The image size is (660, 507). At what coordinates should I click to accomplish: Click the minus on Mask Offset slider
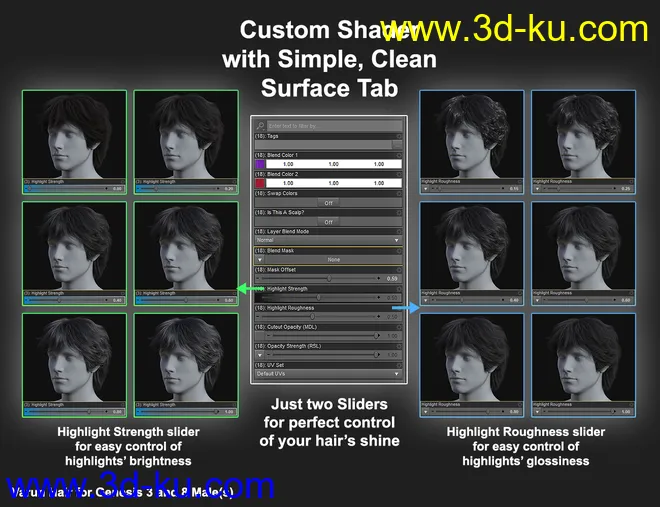coord(258,279)
